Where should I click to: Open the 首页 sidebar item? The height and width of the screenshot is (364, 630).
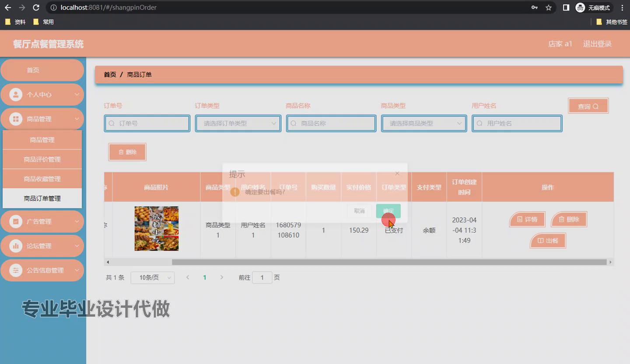(x=42, y=70)
